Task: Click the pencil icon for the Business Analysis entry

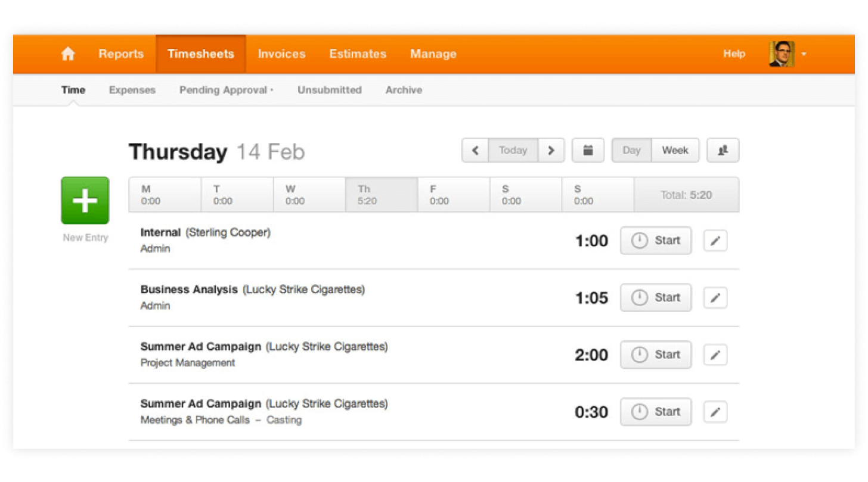Action: [715, 297]
